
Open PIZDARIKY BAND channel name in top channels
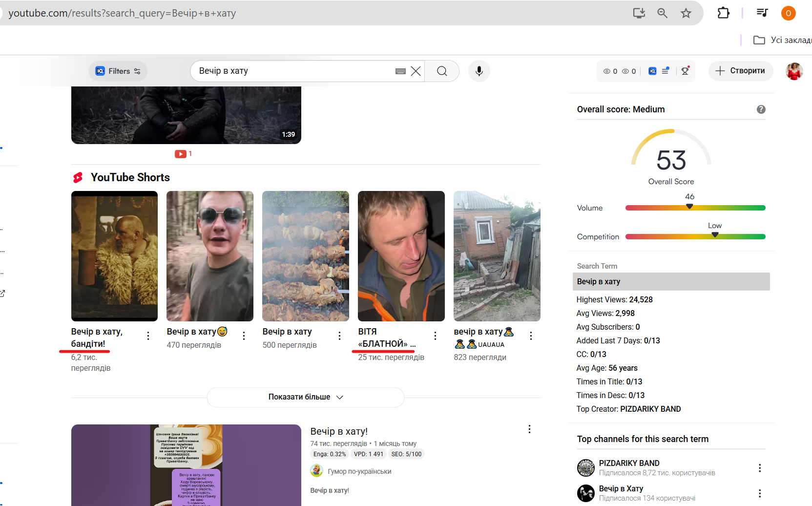click(x=629, y=463)
